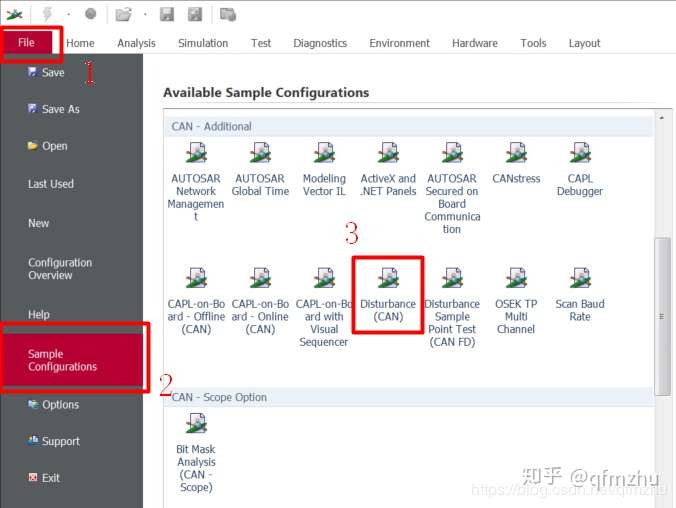
Task: Choose Open in the File menu
Action: [47, 146]
